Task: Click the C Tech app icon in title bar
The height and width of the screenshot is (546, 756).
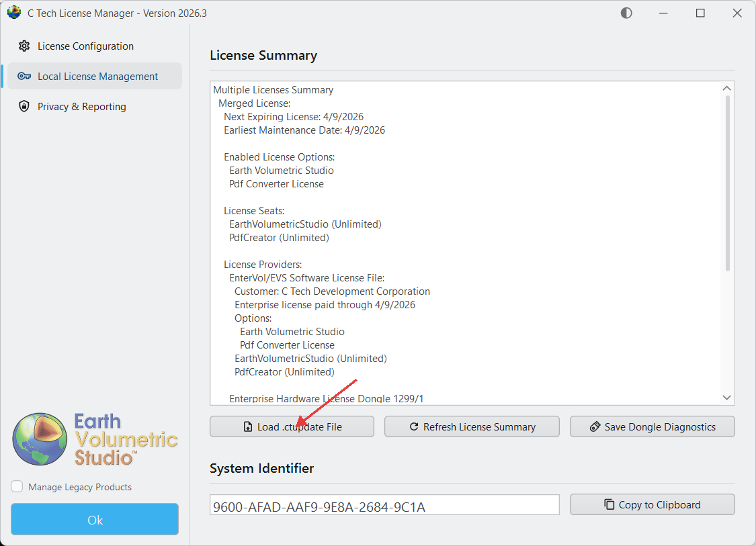Action: 13,13
